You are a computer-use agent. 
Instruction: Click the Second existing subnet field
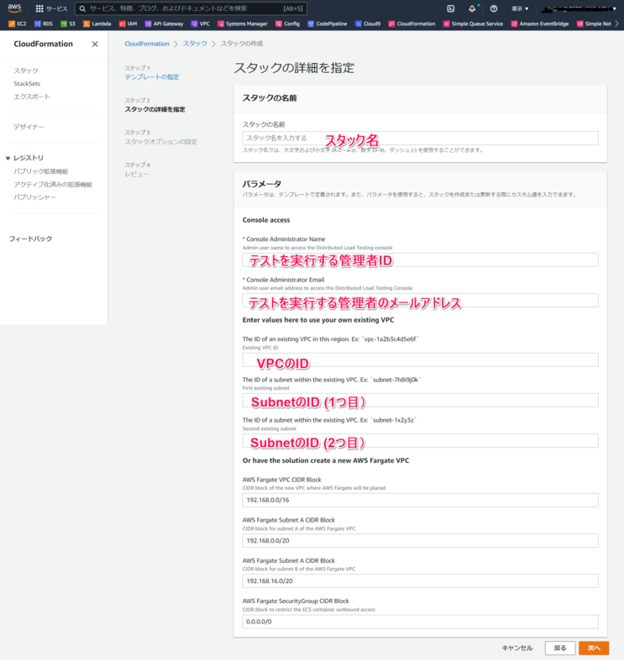coord(420,441)
